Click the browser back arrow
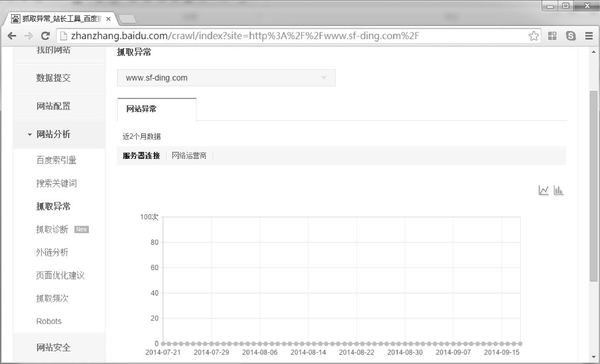Image resolution: width=600 pixels, height=364 pixels. (12, 36)
